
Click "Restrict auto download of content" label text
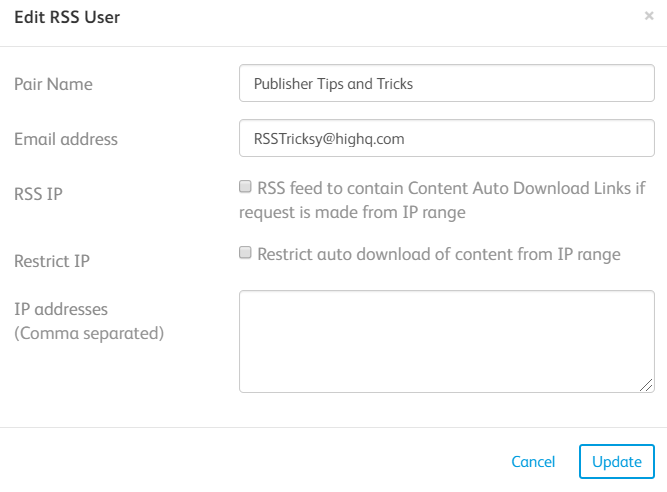coord(400,254)
